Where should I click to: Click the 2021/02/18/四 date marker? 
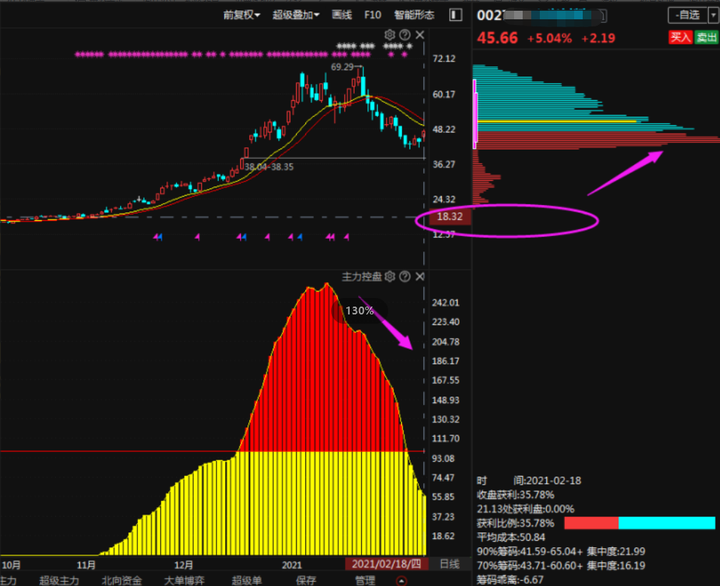tap(386, 564)
